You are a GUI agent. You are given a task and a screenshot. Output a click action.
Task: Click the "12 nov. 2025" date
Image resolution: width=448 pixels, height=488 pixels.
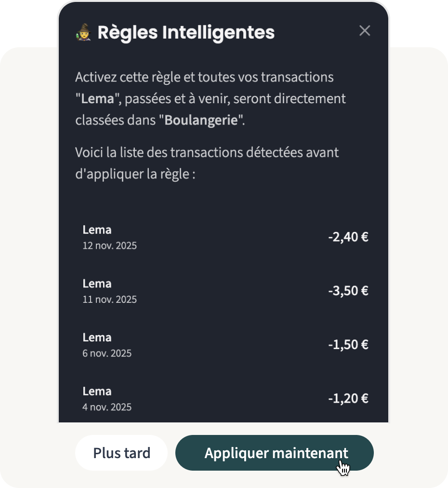pos(109,246)
